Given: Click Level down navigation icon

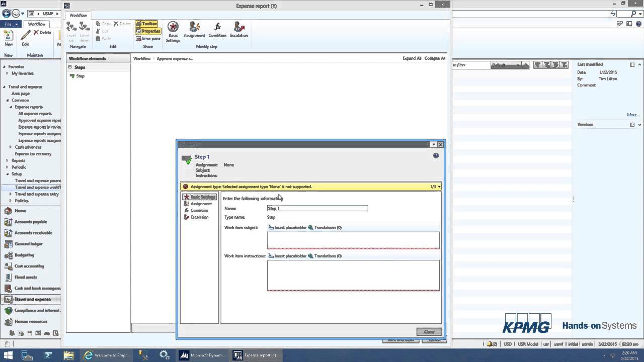Looking at the screenshot, I should coord(85,31).
